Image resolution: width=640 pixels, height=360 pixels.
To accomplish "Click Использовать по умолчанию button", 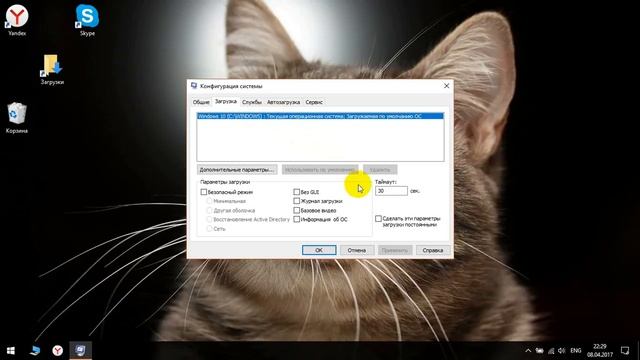I will click(x=320, y=169).
